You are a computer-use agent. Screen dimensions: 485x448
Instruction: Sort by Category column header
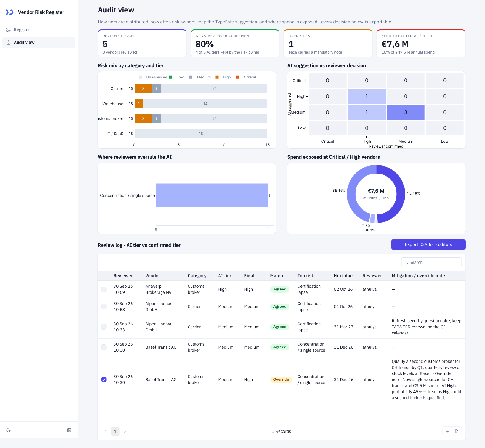[197, 276]
